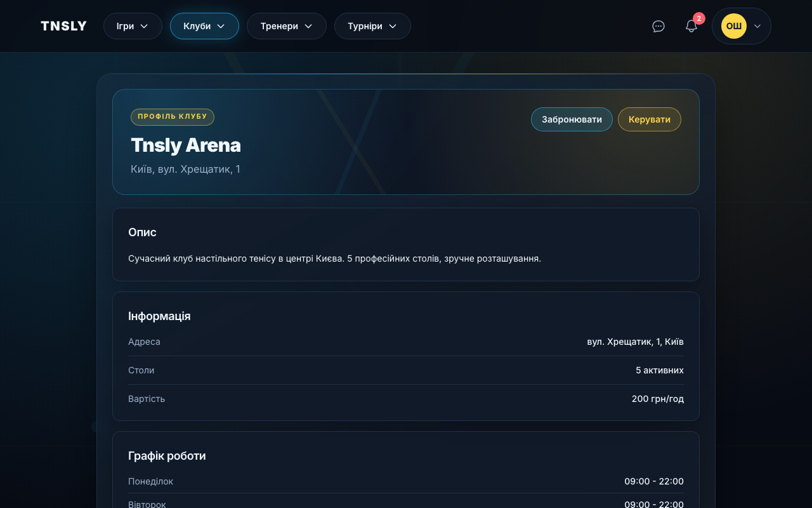
Task: Select the Клуби navigation item
Action: click(204, 26)
